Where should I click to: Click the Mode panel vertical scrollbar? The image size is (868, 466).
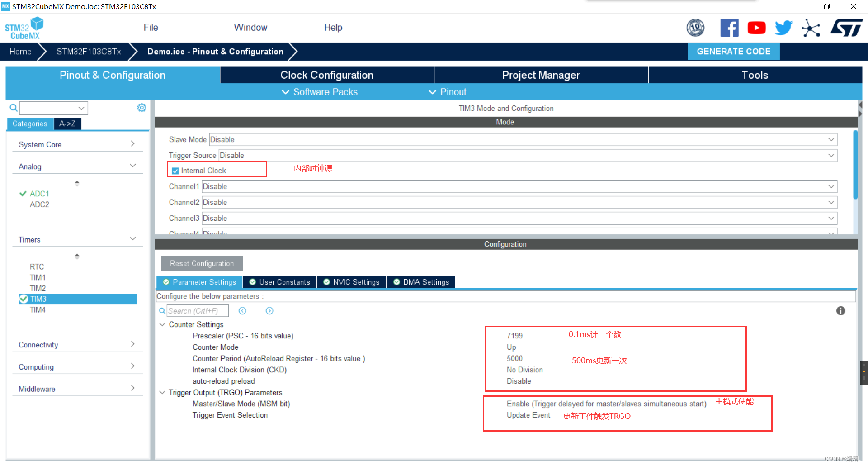[x=855, y=165]
